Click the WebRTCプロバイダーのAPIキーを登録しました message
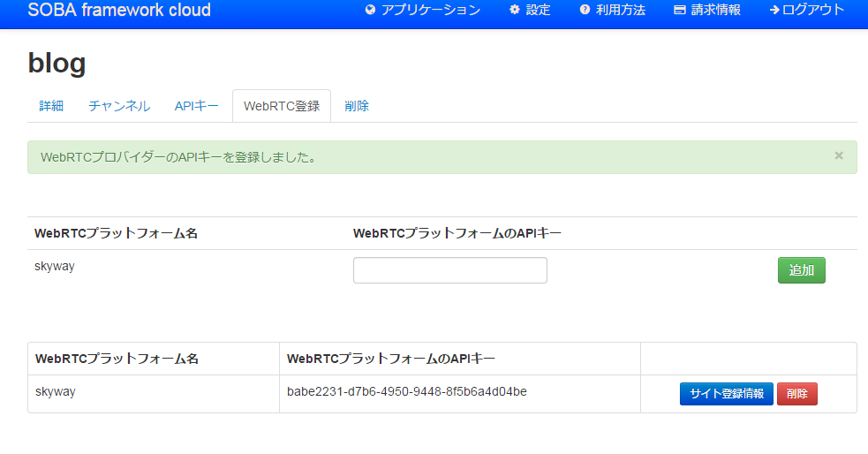 coord(178,157)
